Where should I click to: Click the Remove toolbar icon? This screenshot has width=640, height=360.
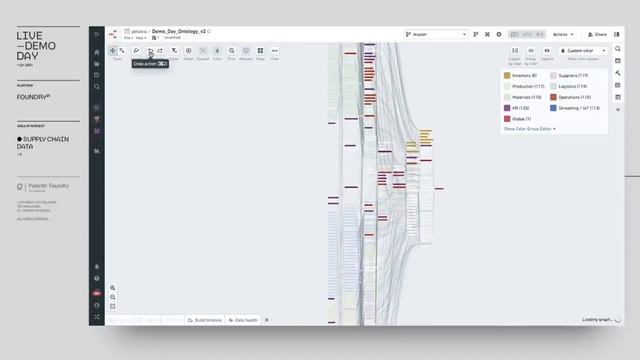click(246, 51)
